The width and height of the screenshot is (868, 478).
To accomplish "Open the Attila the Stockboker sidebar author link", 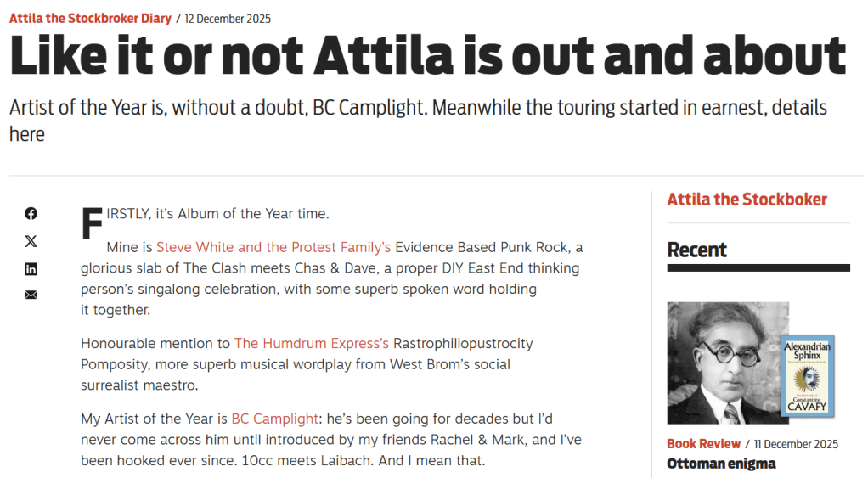I will click(747, 200).
